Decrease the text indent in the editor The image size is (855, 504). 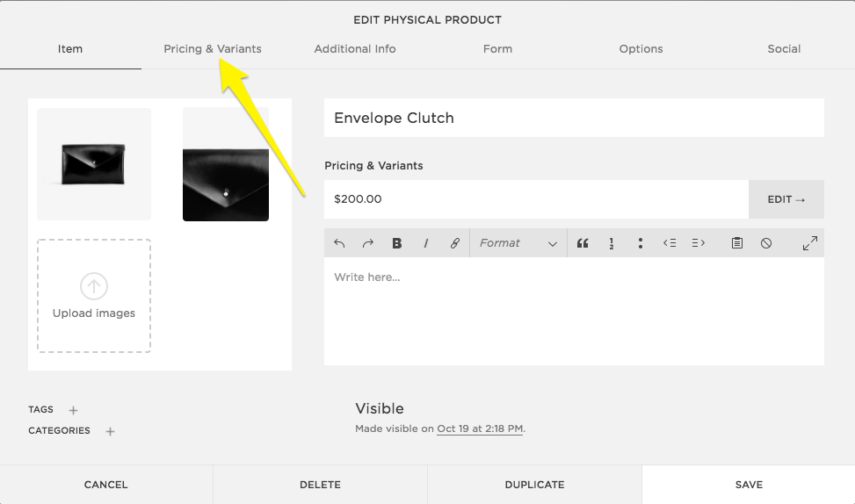(x=670, y=243)
